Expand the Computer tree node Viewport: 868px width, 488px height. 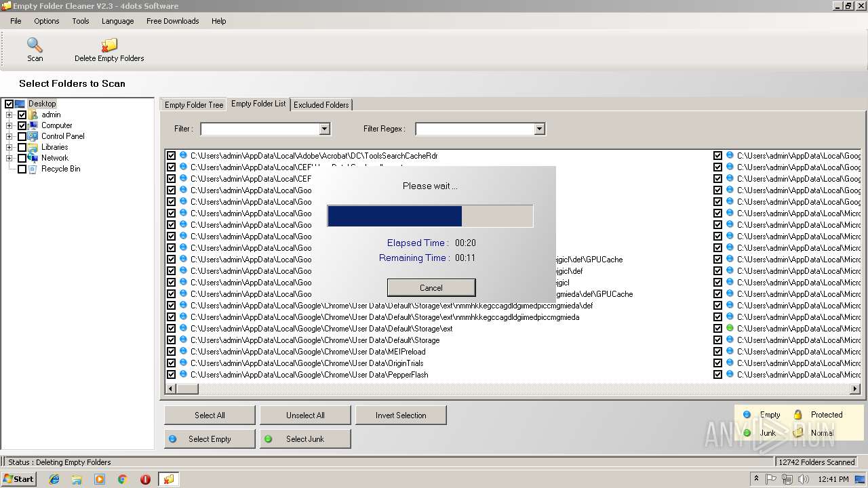click(9, 125)
